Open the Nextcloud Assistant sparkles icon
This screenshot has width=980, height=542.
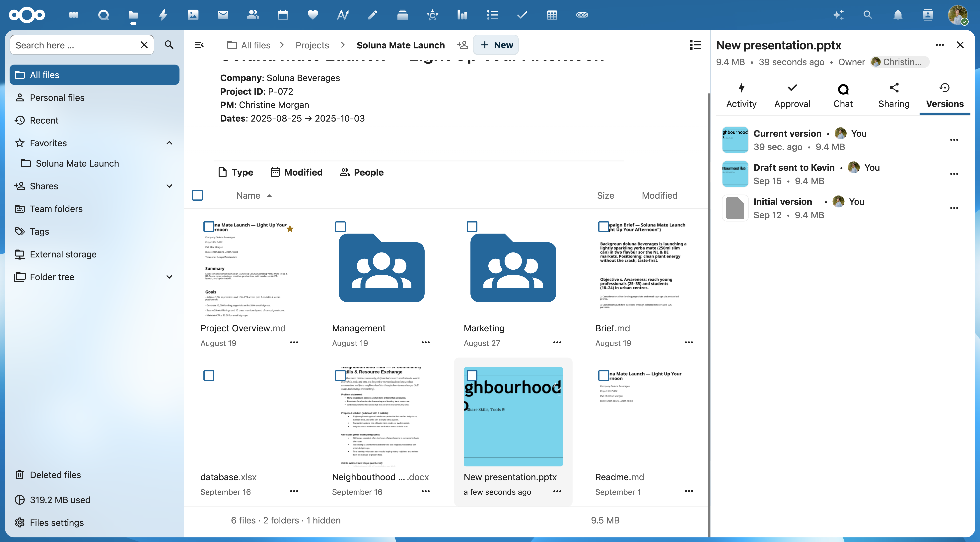[838, 15]
